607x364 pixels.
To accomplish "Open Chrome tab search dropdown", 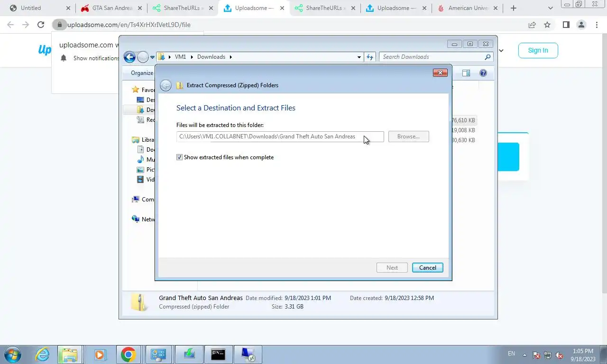I will (x=550, y=8).
